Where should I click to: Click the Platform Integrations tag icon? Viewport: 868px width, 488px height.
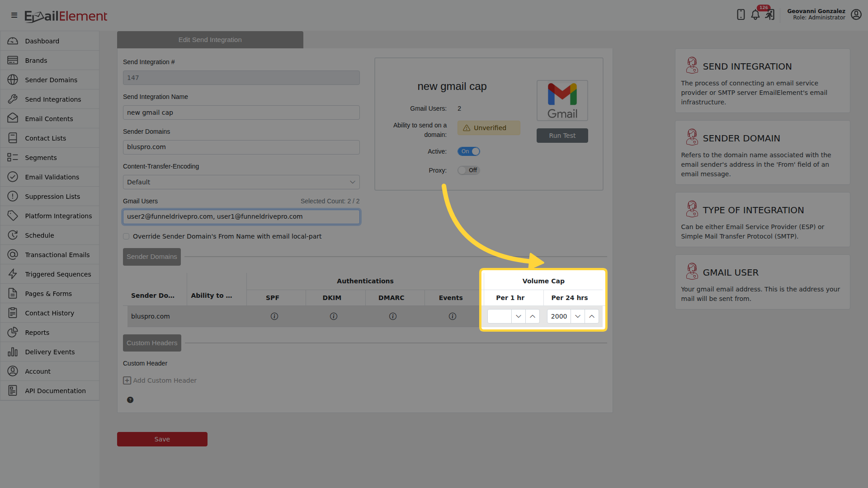(x=13, y=216)
